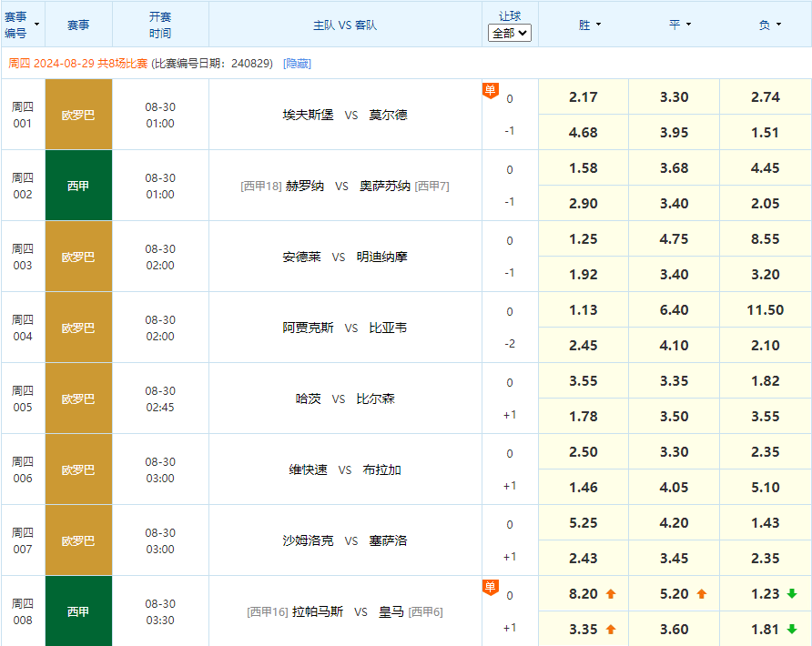The width and height of the screenshot is (812, 646).
Task: Select lose odds 2.74 for 埃夫斯堡 vs 莫尔德
Action: [x=766, y=96]
